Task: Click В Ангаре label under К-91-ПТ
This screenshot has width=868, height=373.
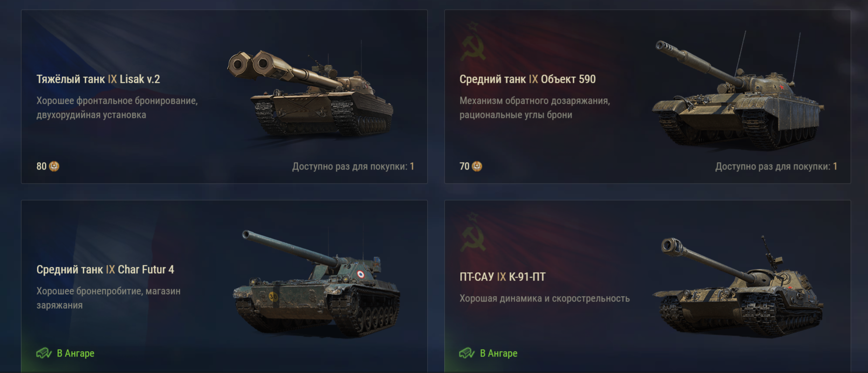Action: pos(499,353)
